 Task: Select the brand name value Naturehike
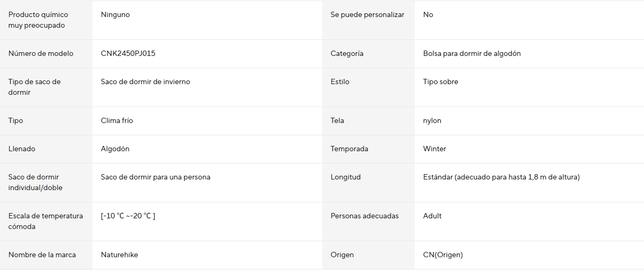(x=119, y=255)
